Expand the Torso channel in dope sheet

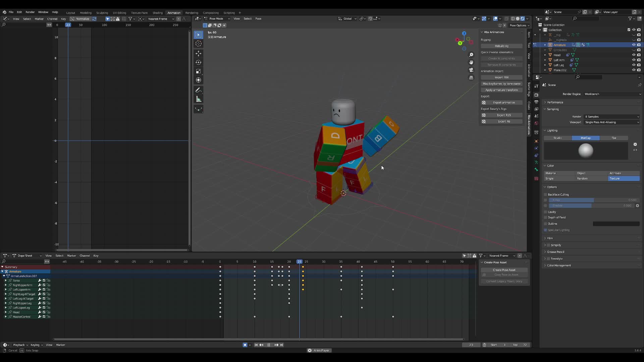click(x=6, y=281)
